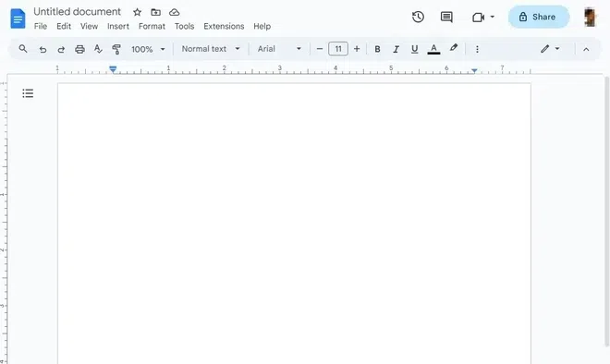Open the Help menu
Viewport: 610px width, 364px height.
point(262,27)
